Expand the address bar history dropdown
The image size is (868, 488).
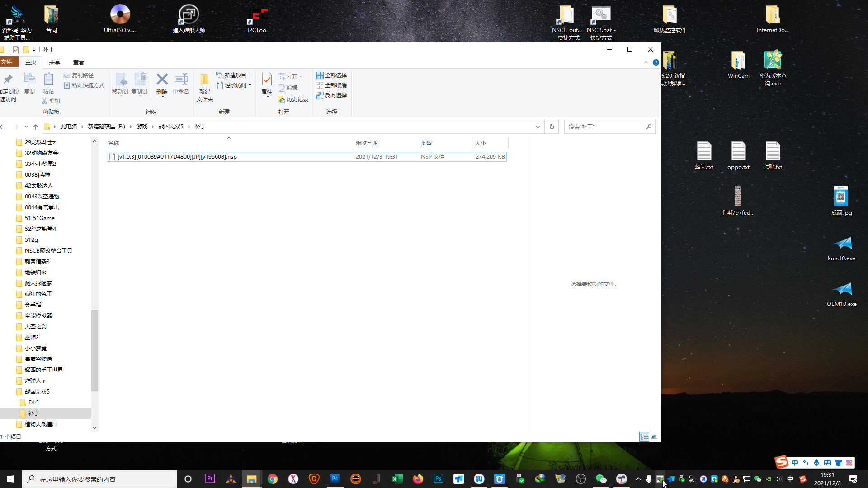point(538,127)
